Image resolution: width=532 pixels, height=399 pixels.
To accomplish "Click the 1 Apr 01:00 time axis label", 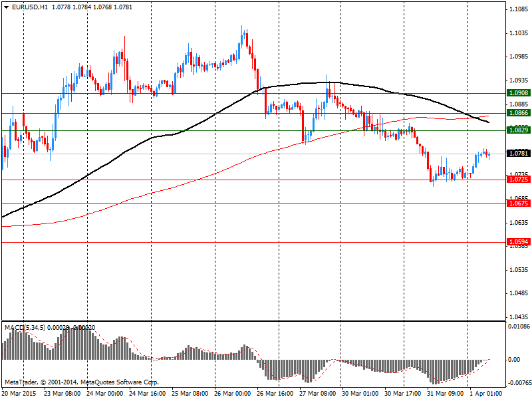I will click(486, 394).
